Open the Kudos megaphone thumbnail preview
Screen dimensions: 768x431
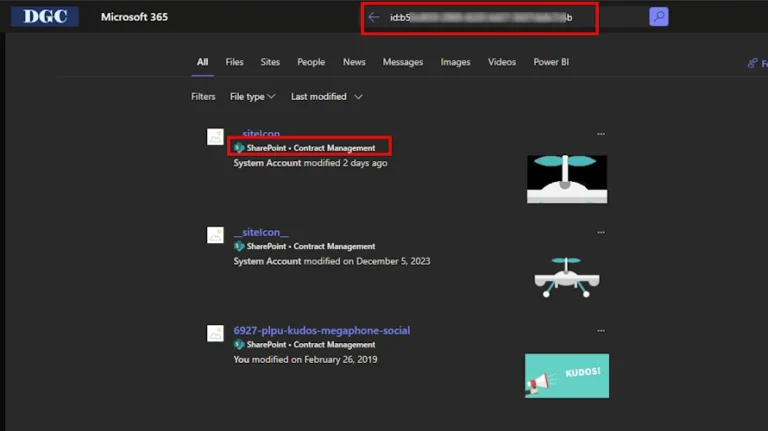click(x=566, y=375)
